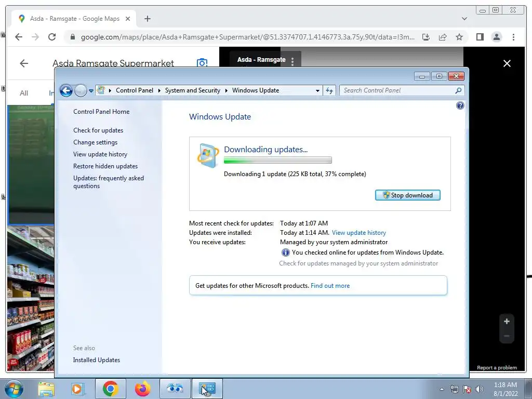Click View update history link beside install time
The height and width of the screenshot is (399, 532).
coord(359,233)
